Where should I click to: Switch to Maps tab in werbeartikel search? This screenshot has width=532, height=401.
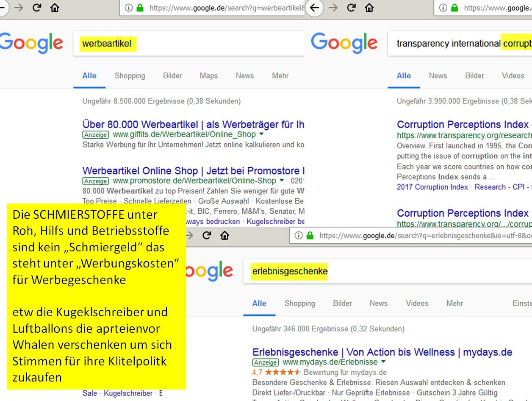(209, 76)
